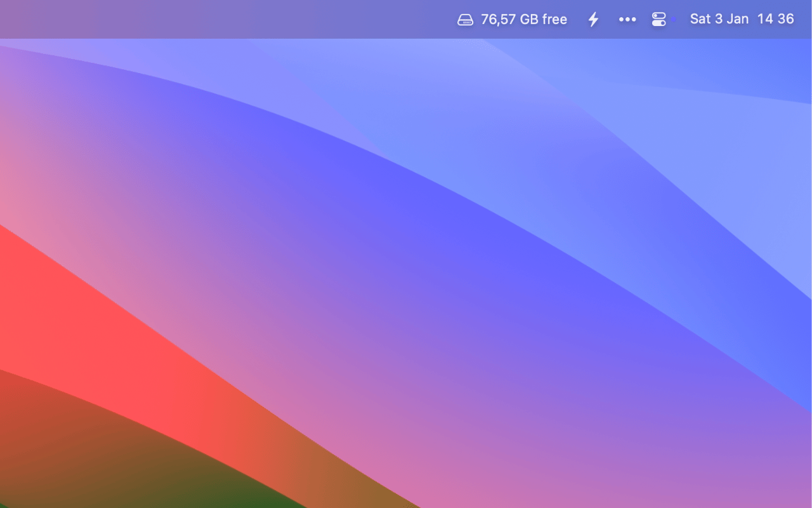Screen dimensions: 812x508
Task: Check storage via the free space readout
Action: click(524, 19)
